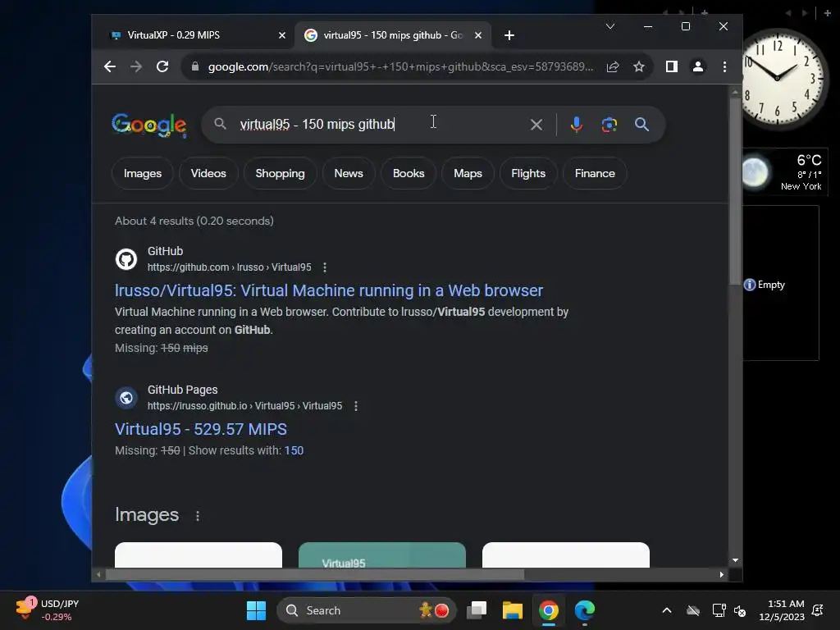840x630 pixels.
Task: Click the horizontal scrollbar left arrow
Action: tap(98, 575)
